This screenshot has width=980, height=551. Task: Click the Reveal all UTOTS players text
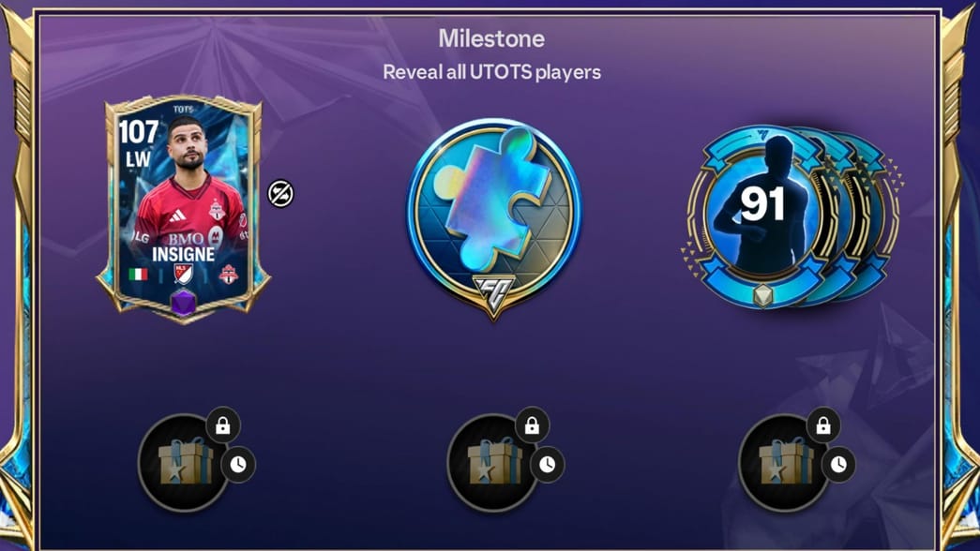pos(491,72)
